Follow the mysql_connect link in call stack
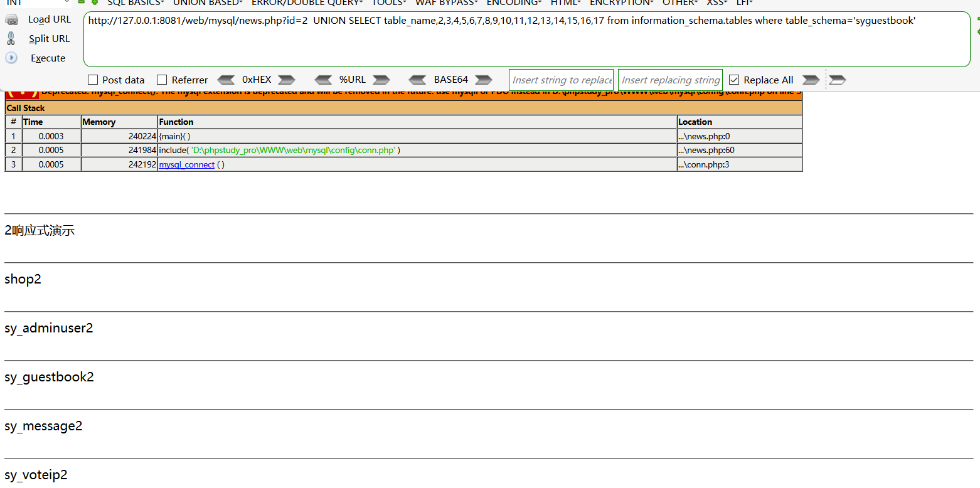The height and width of the screenshot is (488, 980). [x=186, y=164]
